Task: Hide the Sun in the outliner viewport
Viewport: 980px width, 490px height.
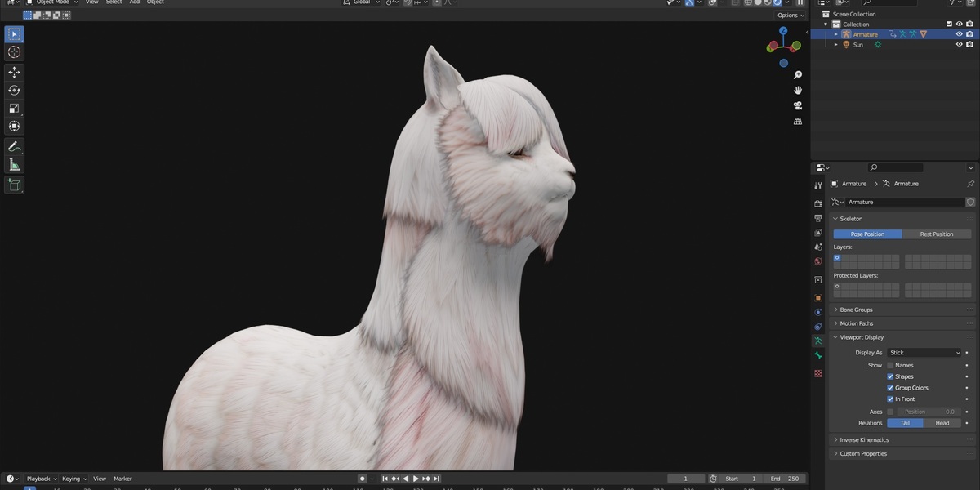Action: pos(960,45)
